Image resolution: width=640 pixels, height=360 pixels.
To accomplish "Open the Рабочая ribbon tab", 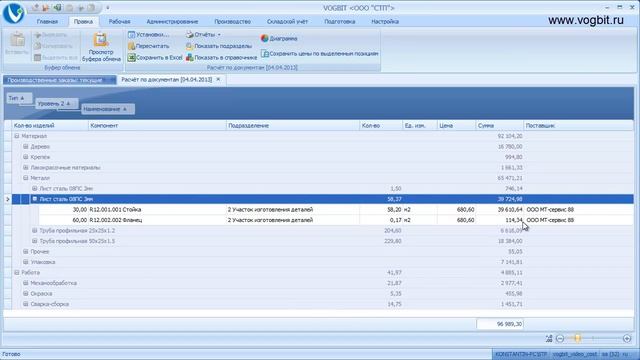I will [x=120, y=22].
